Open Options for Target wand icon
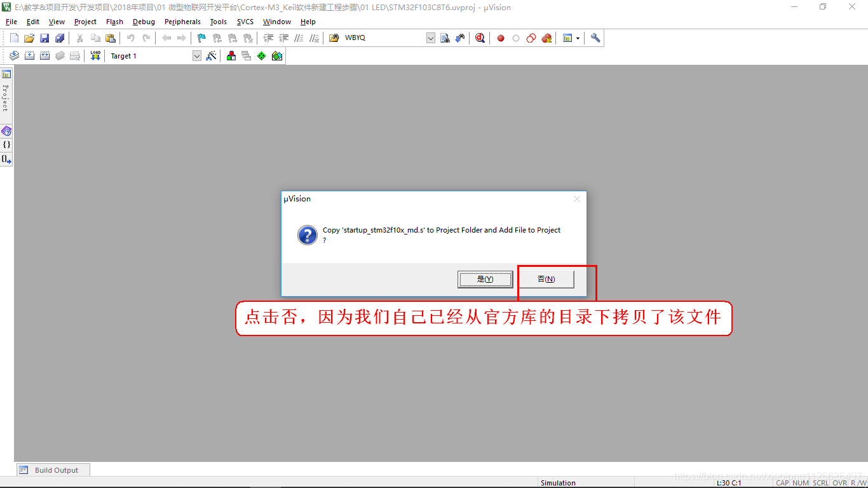The height and width of the screenshot is (488, 868). coord(212,56)
